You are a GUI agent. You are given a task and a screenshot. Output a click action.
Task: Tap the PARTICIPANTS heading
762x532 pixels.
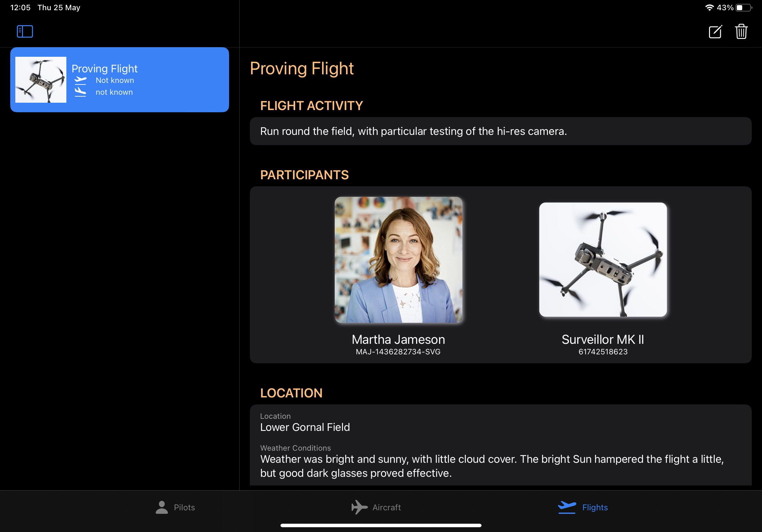304,175
